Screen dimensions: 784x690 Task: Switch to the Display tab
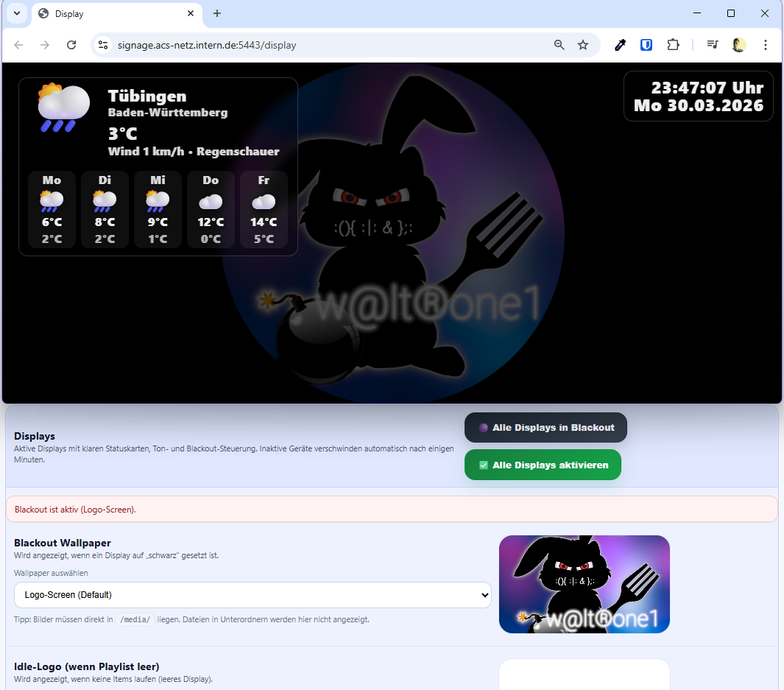pos(110,14)
